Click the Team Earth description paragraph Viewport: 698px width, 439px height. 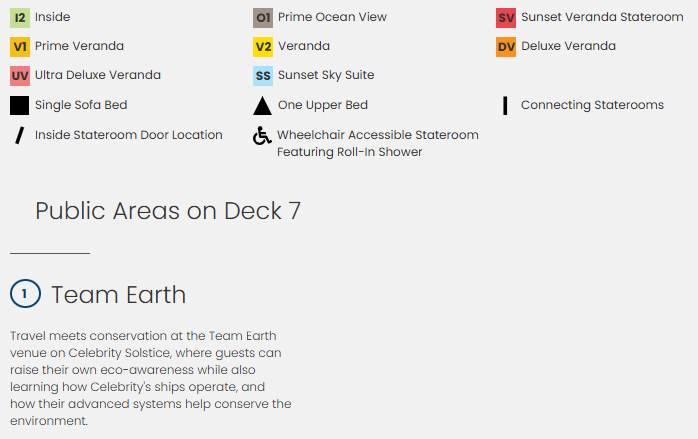[x=150, y=378]
